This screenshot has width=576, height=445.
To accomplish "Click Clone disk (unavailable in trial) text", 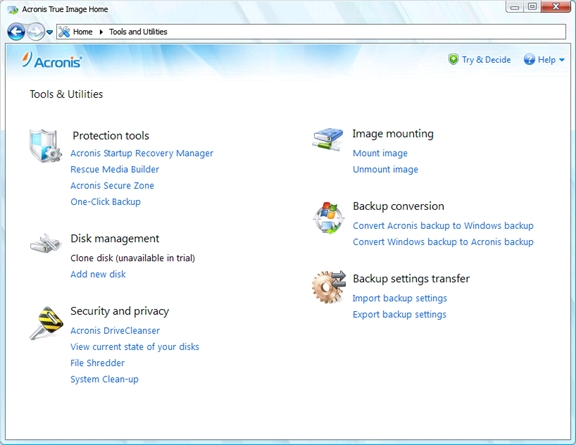I will click(133, 258).
